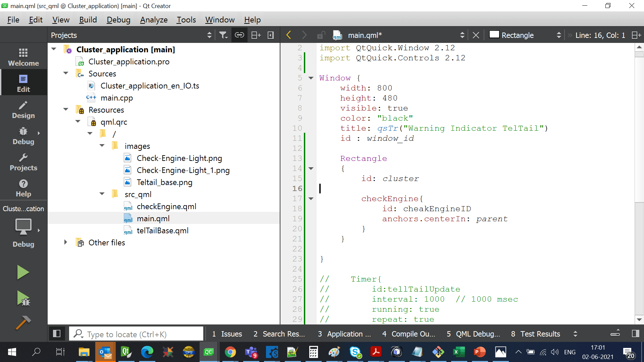Open the Tools menu
The image size is (644, 362).
[x=186, y=20]
